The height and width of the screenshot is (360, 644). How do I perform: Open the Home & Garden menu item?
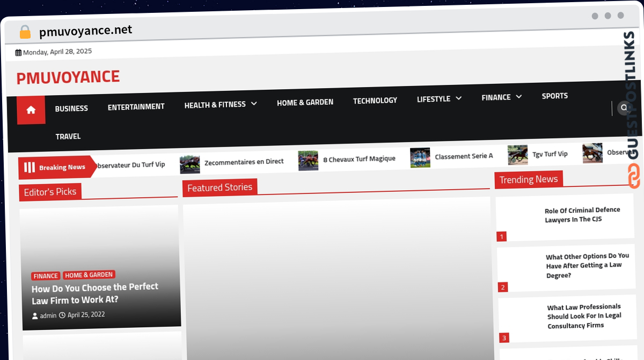[305, 102]
